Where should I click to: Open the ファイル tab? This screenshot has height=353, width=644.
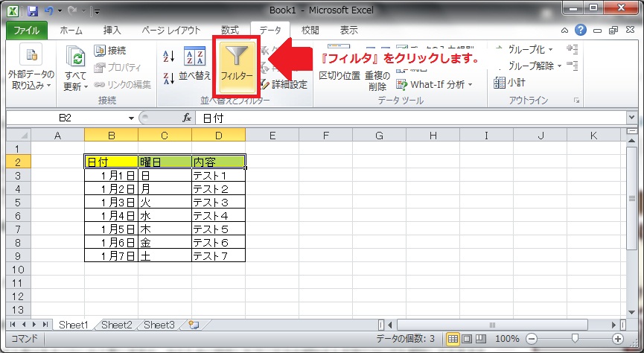(27, 31)
